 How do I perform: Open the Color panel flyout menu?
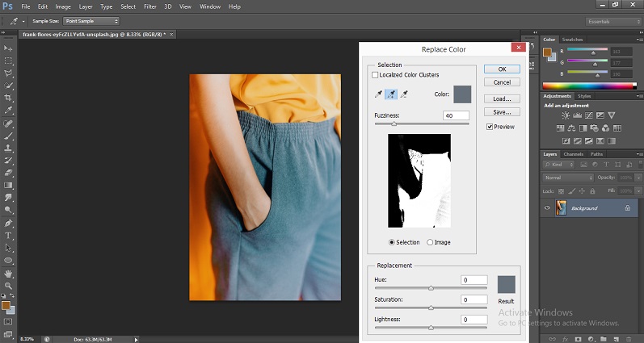coord(638,40)
